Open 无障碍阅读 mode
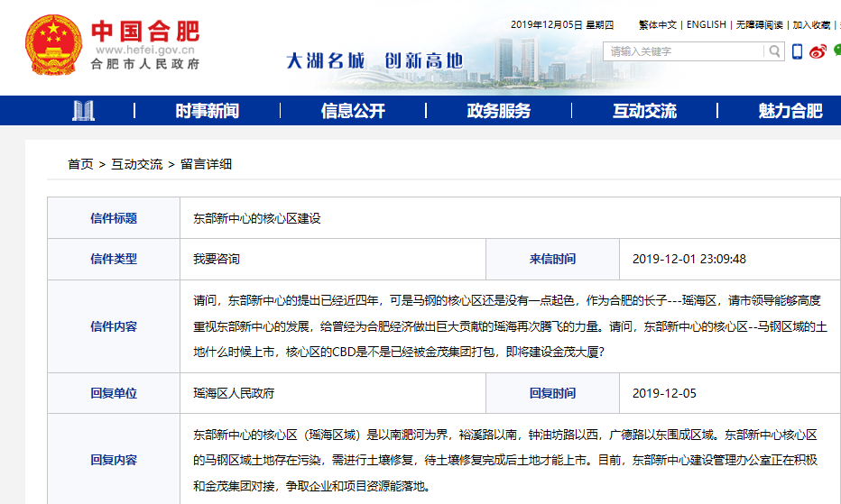Viewport: 841px width, 504px height. click(759, 24)
